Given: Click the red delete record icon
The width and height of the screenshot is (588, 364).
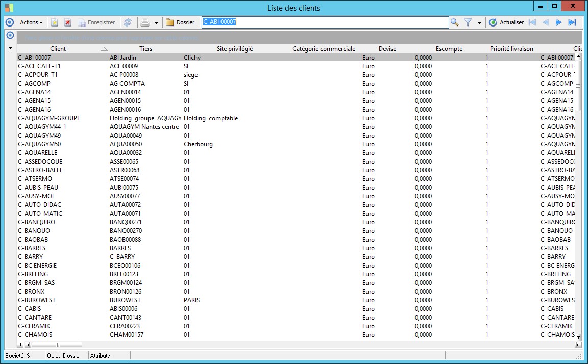Looking at the screenshot, I should point(67,22).
